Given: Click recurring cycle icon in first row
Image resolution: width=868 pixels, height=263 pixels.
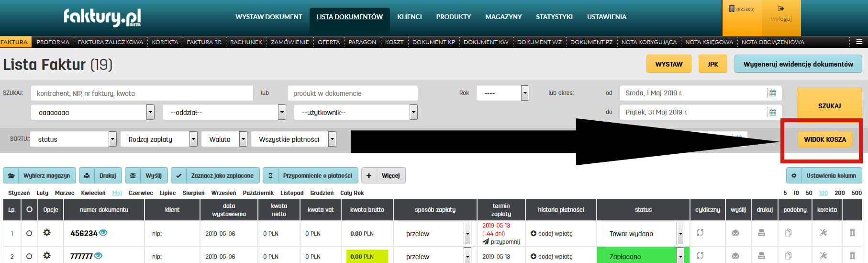Looking at the screenshot, I should tap(700, 233).
